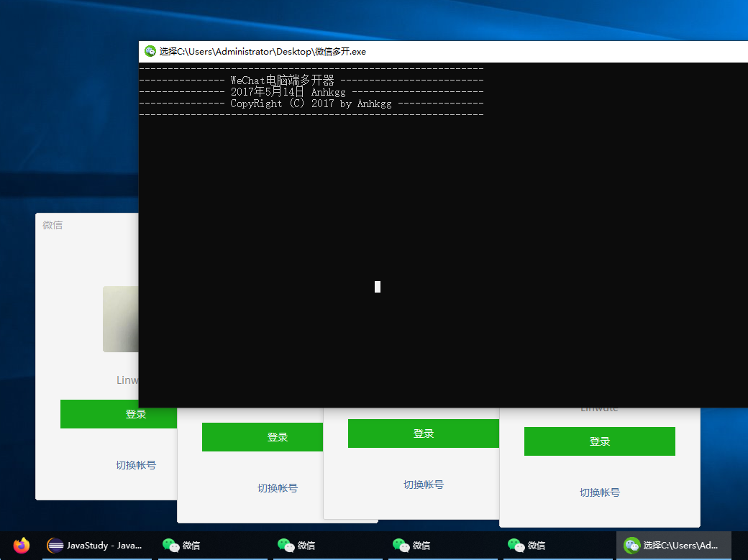Open Firefox from the taskbar

click(x=22, y=545)
